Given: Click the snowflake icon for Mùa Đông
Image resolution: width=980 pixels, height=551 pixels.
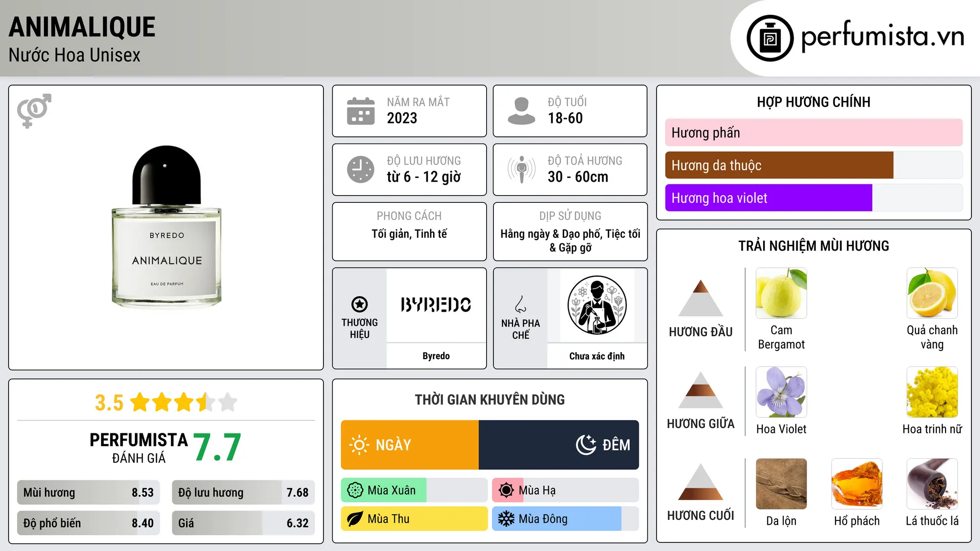Looking at the screenshot, I should coord(506,519).
